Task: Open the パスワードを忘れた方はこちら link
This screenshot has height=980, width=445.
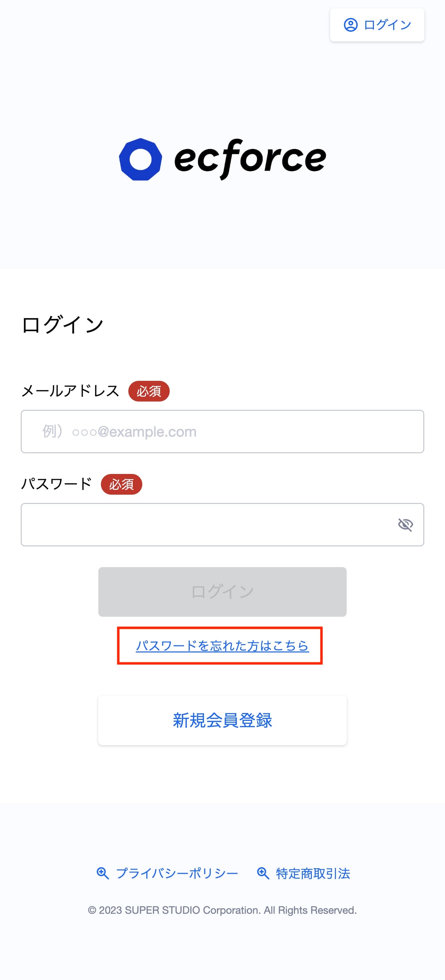Action: coord(222,646)
